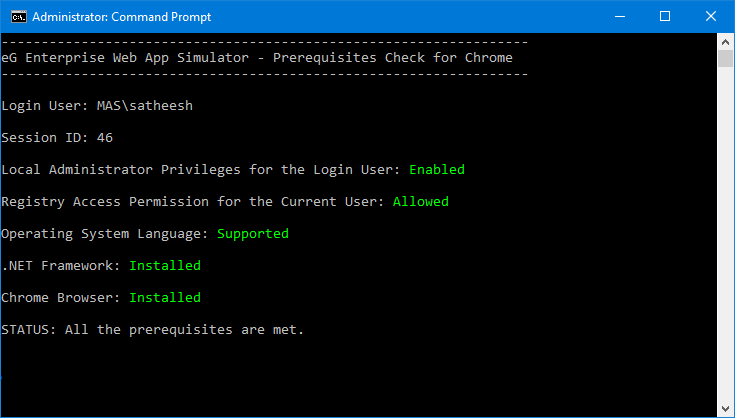This screenshot has width=735, height=418.
Task: Close the Administrator Command Prompt window
Action: 711,16
